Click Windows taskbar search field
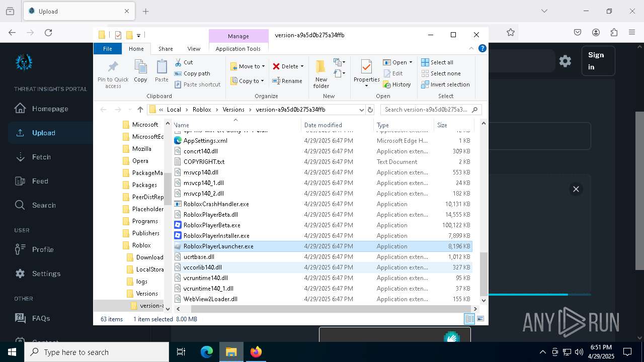Screen dimensions: 644x362 (x=96, y=352)
